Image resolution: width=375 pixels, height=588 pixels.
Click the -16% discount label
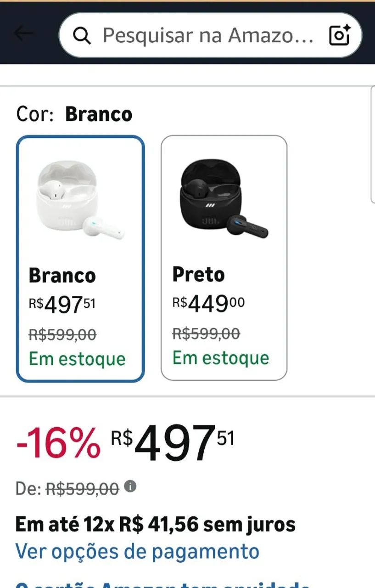[58, 442]
